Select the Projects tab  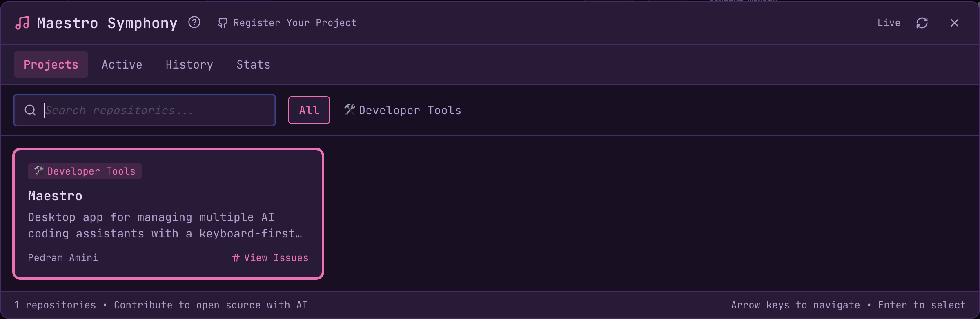51,64
